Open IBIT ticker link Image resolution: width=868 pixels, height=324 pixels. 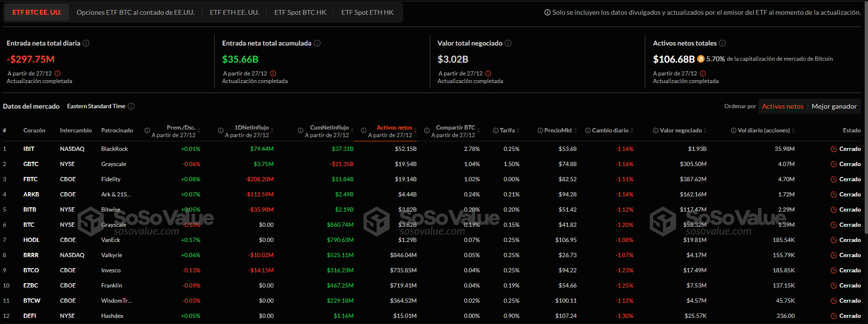coord(29,149)
